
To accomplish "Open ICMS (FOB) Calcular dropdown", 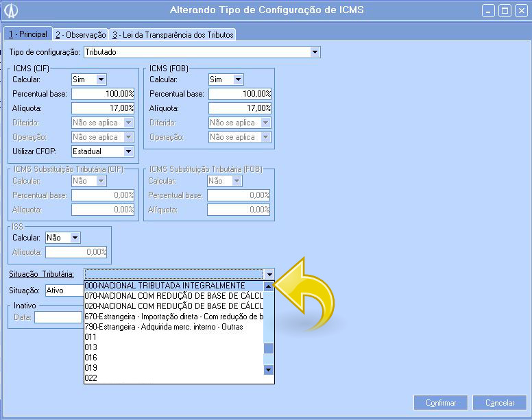I will pyautogui.click(x=238, y=79).
